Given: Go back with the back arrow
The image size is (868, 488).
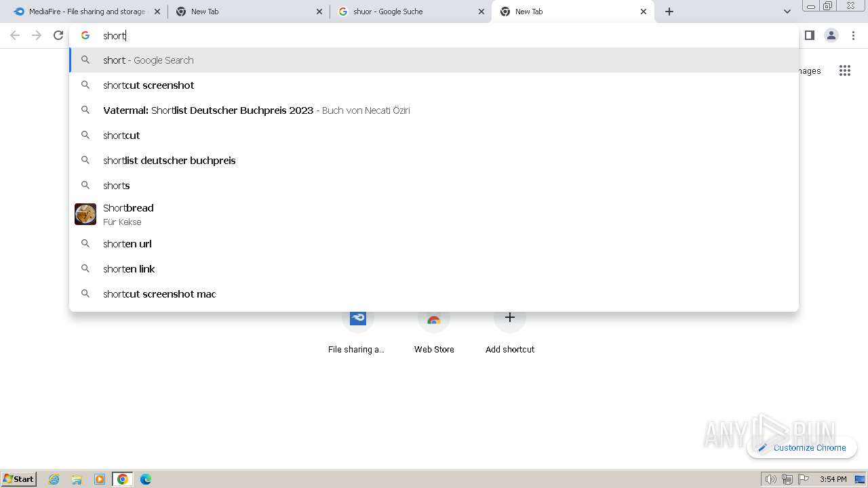Looking at the screenshot, I should click(15, 35).
